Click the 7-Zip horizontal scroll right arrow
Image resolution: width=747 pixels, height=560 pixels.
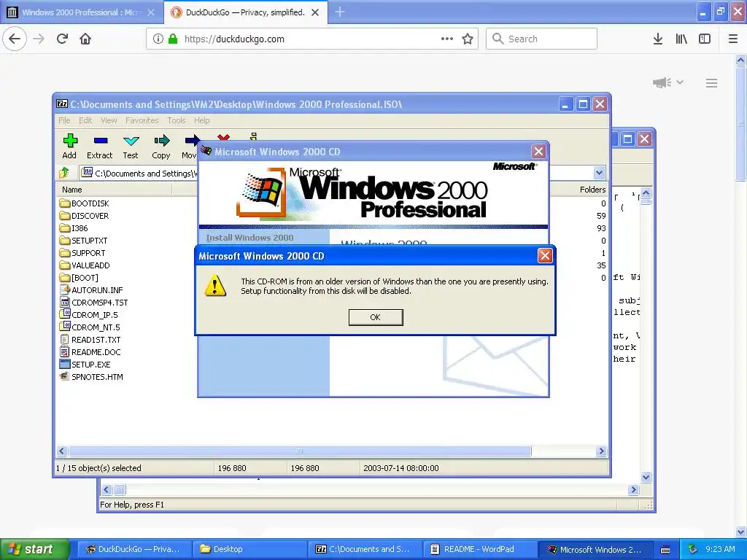pyautogui.click(x=601, y=451)
